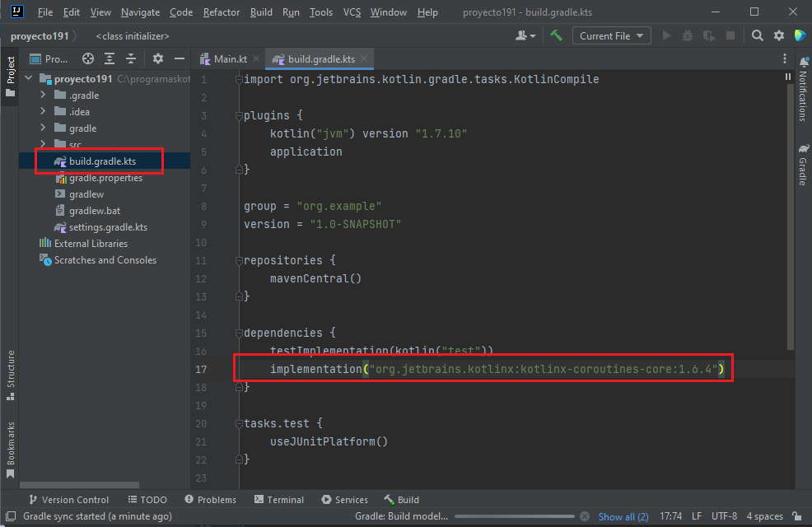812x527 pixels.
Task: Fold the repositories block in editor gutter
Action: 239,260
